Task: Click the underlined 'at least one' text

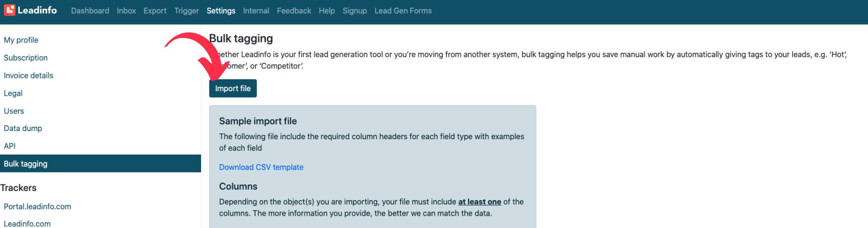Action: click(x=480, y=202)
